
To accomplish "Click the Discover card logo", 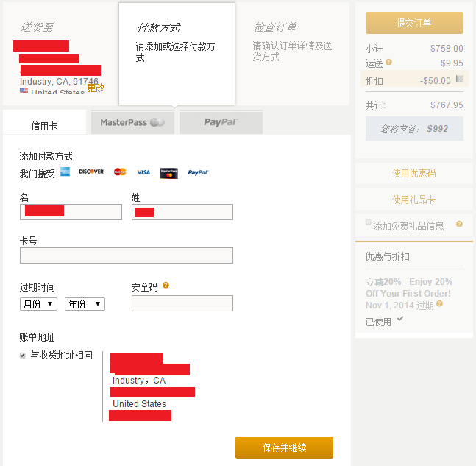I will (91, 172).
